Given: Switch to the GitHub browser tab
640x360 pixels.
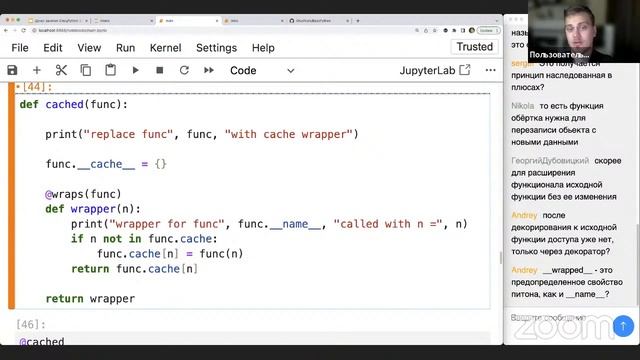Looking at the screenshot, I should pyautogui.click(x=320, y=20).
